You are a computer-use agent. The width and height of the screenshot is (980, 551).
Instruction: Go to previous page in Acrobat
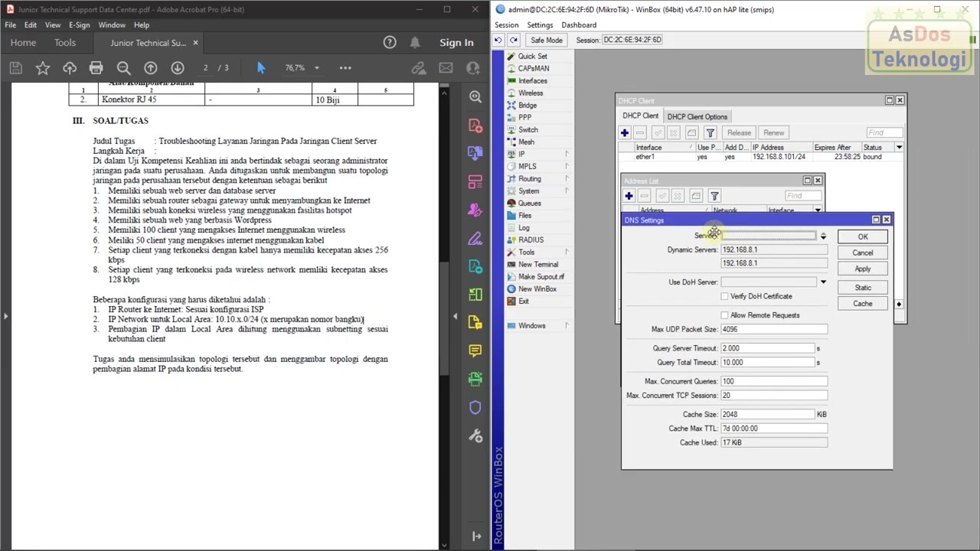coord(151,68)
